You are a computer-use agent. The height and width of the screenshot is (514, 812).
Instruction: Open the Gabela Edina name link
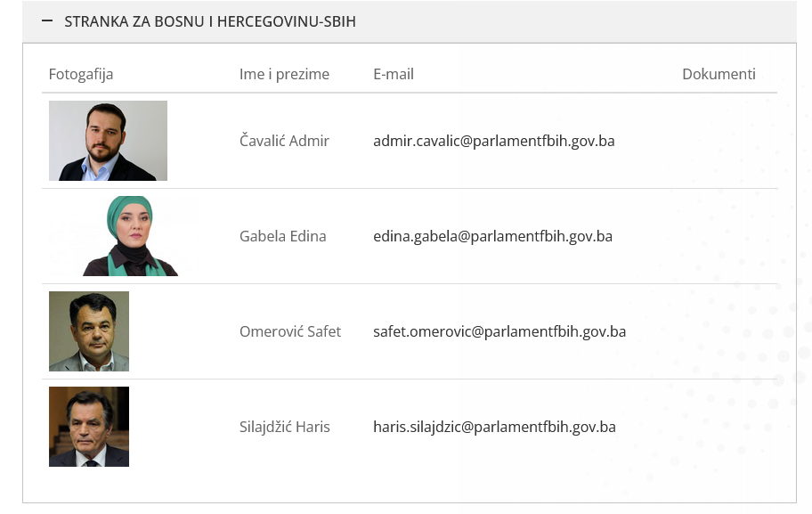click(282, 236)
